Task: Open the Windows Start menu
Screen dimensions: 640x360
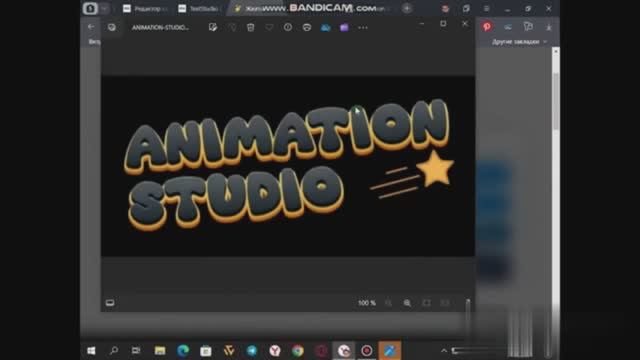Action: 91,351
